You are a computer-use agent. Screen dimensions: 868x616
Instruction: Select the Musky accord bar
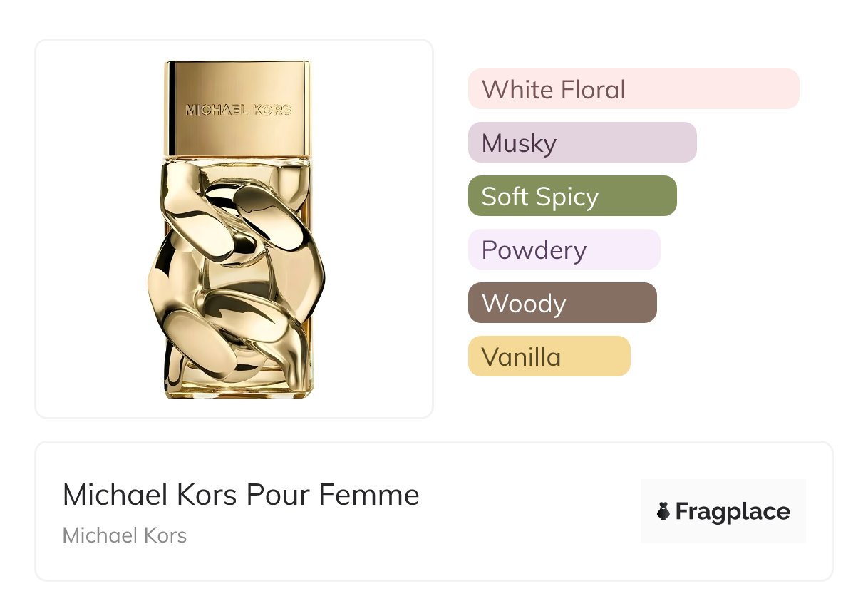pyautogui.click(x=582, y=143)
